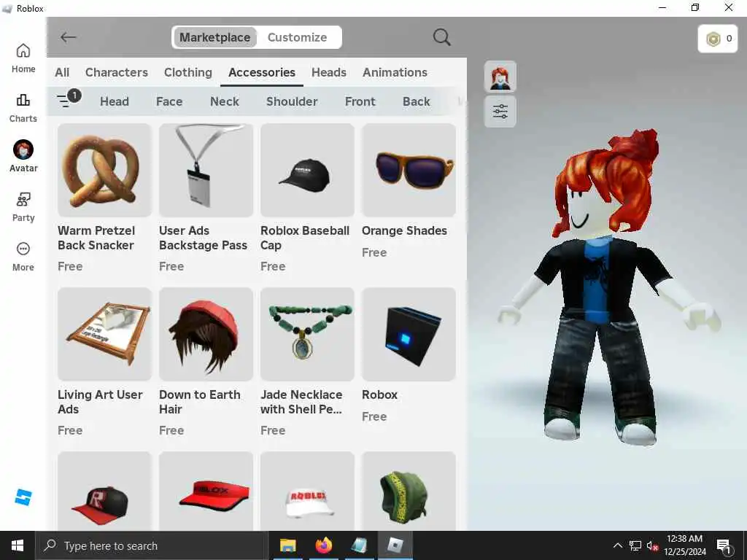Click 'Free' under Warm Pretzel Back Snacker

point(70,267)
